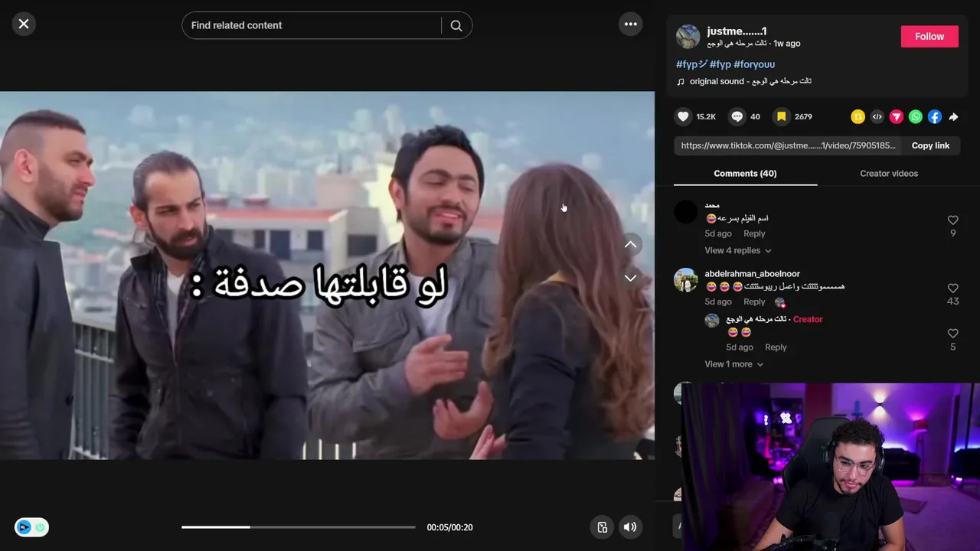Click abdelrahman_aboelnoor username
Image resolution: width=980 pixels, height=551 pixels.
point(752,274)
